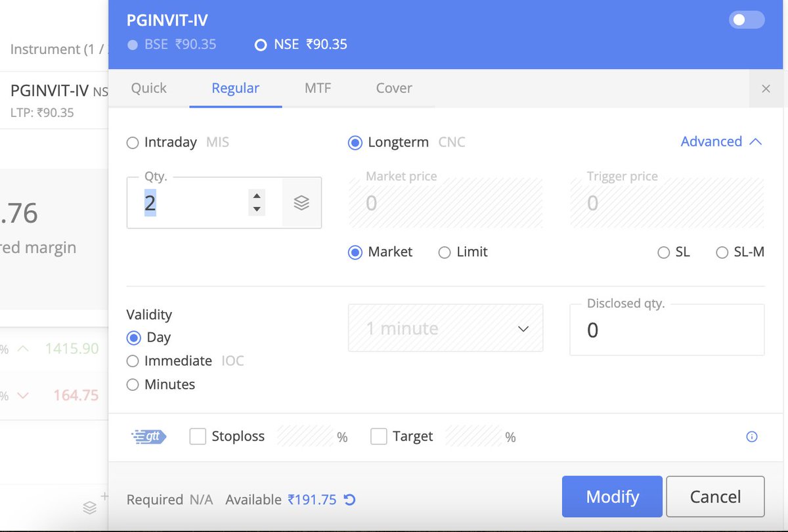Screen dimensions: 788x532
Task: Switch to the Quick tab
Action: point(149,88)
